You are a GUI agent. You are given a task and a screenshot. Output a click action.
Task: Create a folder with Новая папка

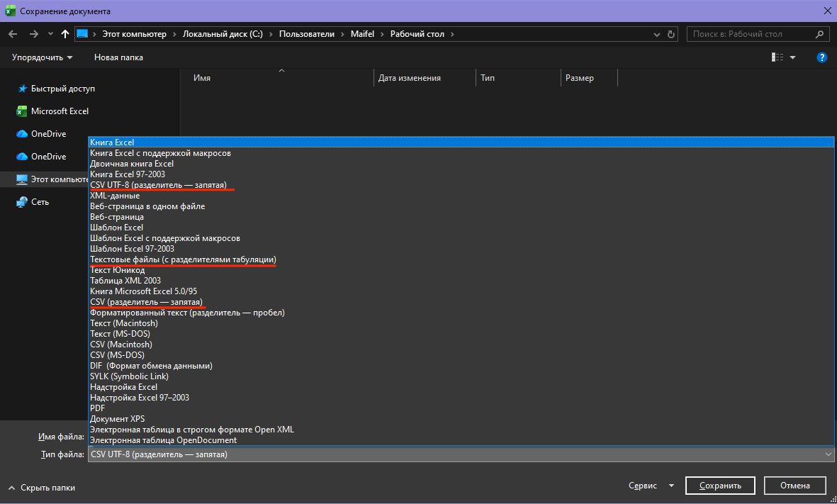[x=118, y=57]
